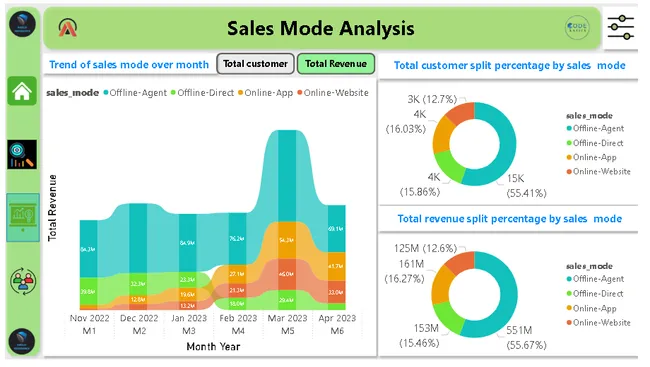The height and width of the screenshot is (367, 650).
Task: Select Offline-Direct in customer donut legend
Action: [595, 143]
